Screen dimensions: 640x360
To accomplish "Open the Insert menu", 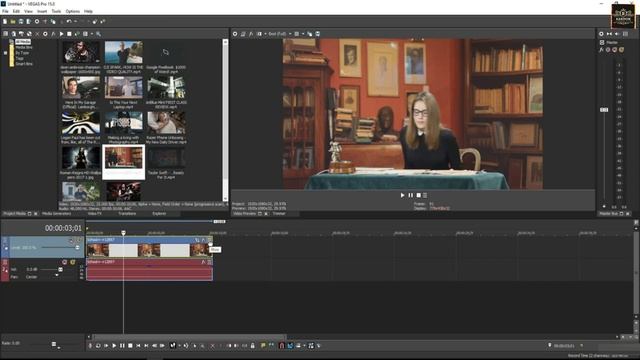I will (42, 11).
